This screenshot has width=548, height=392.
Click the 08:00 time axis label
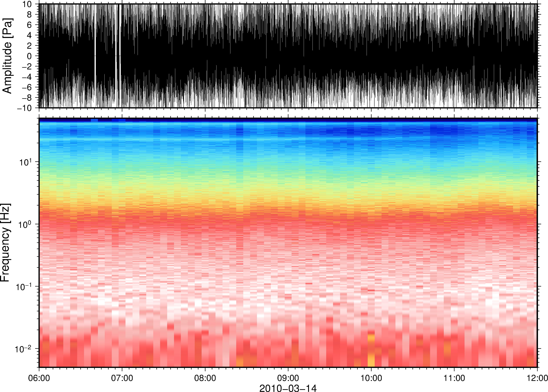pyautogui.click(x=205, y=378)
